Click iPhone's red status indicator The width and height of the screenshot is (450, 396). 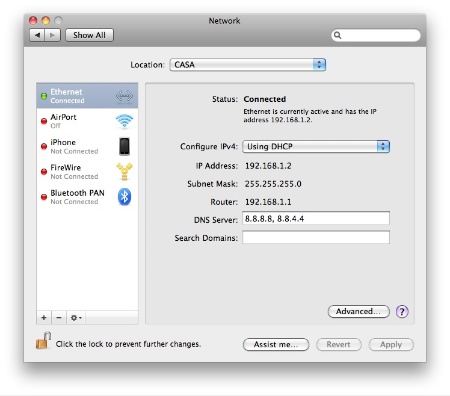[44, 146]
